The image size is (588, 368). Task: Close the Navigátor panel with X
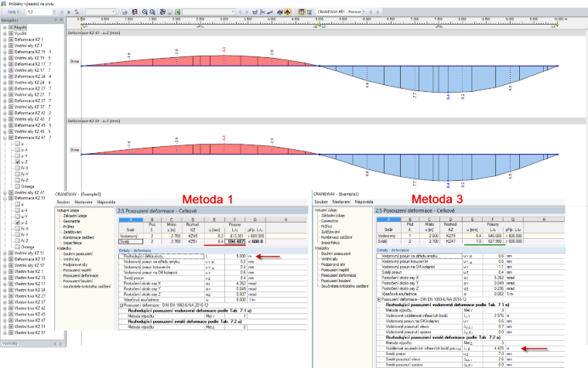tap(61, 20)
